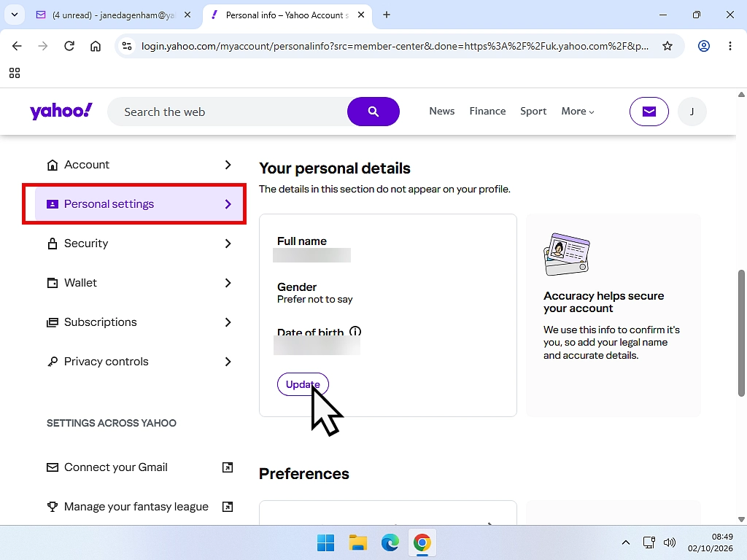The width and height of the screenshot is (747, 560).
Task: Close the Personal info tab
Action: [x=361, y=15]
